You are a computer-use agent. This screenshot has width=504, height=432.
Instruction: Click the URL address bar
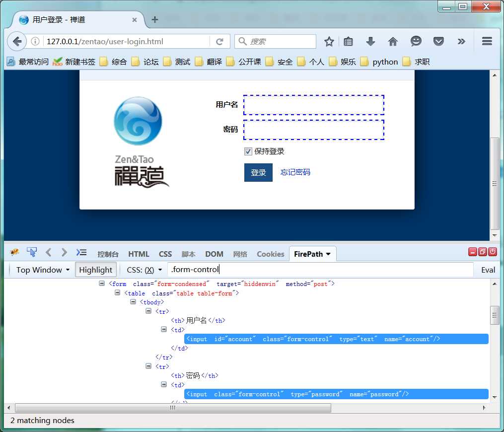click(127, 42)
